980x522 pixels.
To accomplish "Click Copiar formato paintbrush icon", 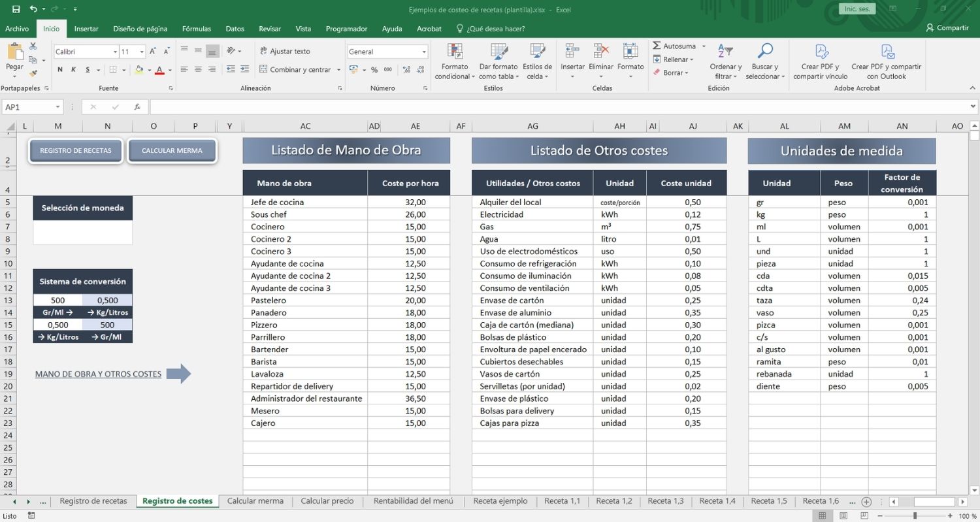I will pos(33,73).
